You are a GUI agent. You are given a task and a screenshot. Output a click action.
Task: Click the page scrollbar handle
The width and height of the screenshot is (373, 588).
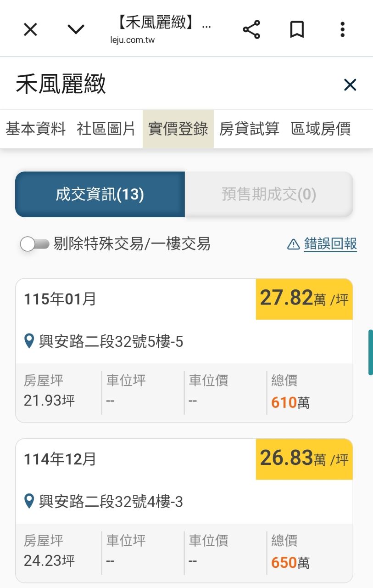[370, 352]
